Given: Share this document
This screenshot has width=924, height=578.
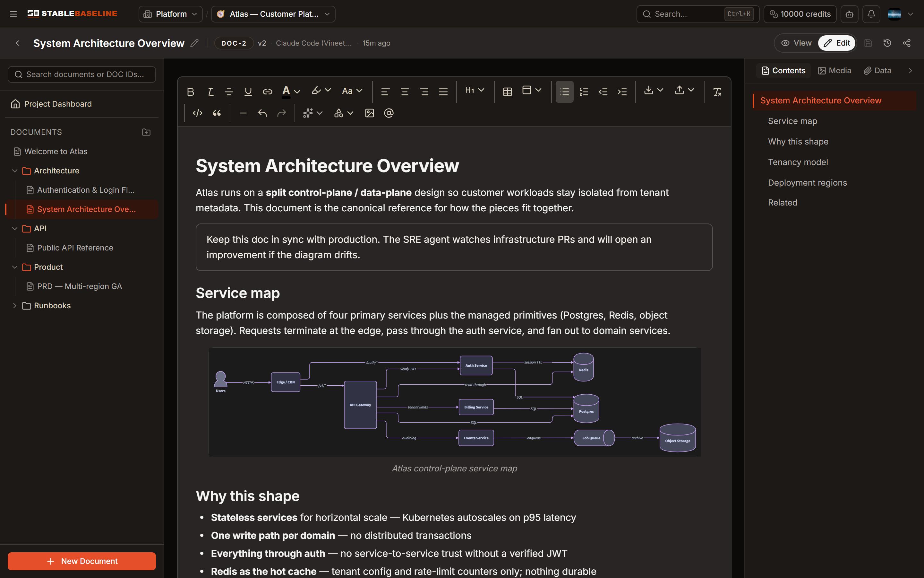Looking at the screenshot, I should pyautogui.click(x=907, y=43).
